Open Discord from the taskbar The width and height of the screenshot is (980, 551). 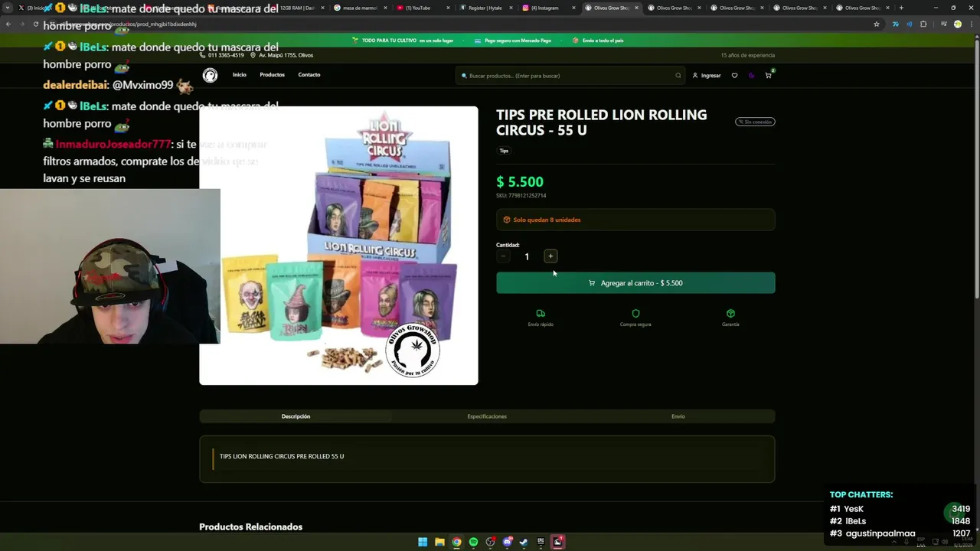(x=507, y=542)
